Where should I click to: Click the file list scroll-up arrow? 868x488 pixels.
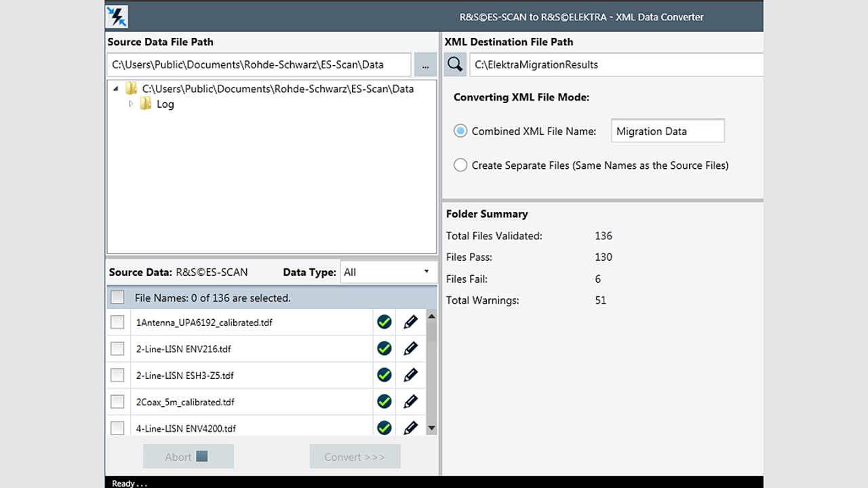(431, 317)
